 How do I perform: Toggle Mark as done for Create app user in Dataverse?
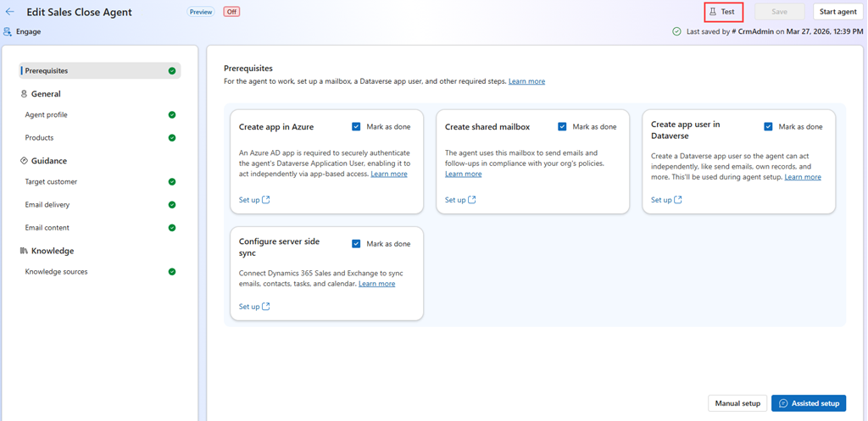pos(768,127)
